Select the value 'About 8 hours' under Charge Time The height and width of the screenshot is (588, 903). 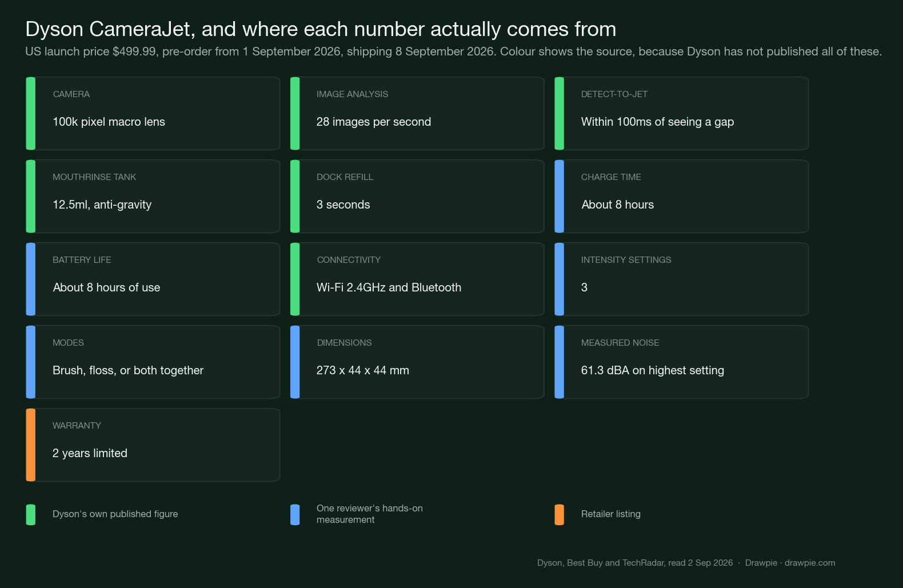617,205
